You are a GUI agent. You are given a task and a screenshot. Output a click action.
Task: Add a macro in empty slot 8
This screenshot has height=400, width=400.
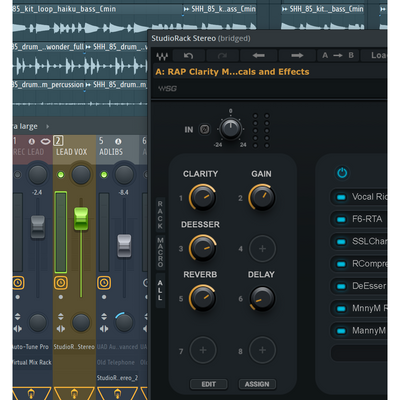tap(262, 350)
